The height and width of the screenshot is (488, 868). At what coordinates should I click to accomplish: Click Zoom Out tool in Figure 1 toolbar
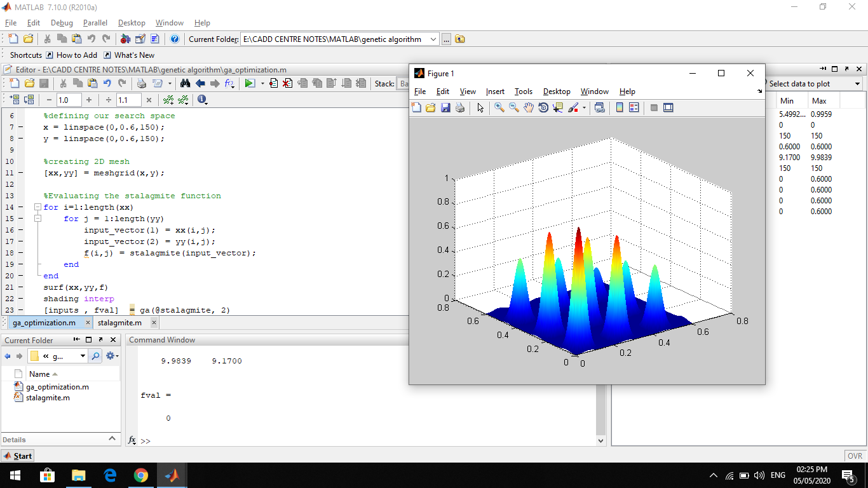[x=514, y=108]
